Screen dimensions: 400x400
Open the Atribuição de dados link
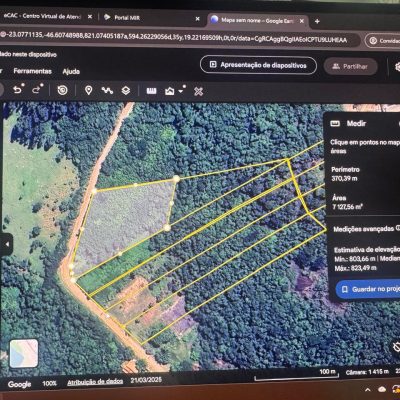pos(95,382)
